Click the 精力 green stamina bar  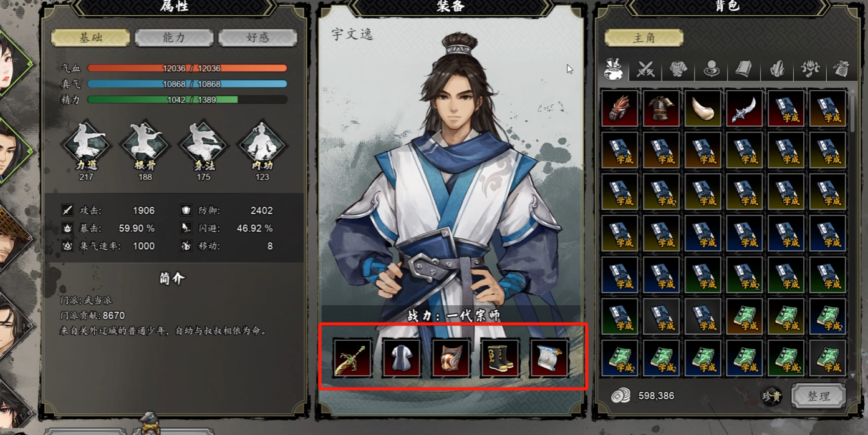click(187, 99)
